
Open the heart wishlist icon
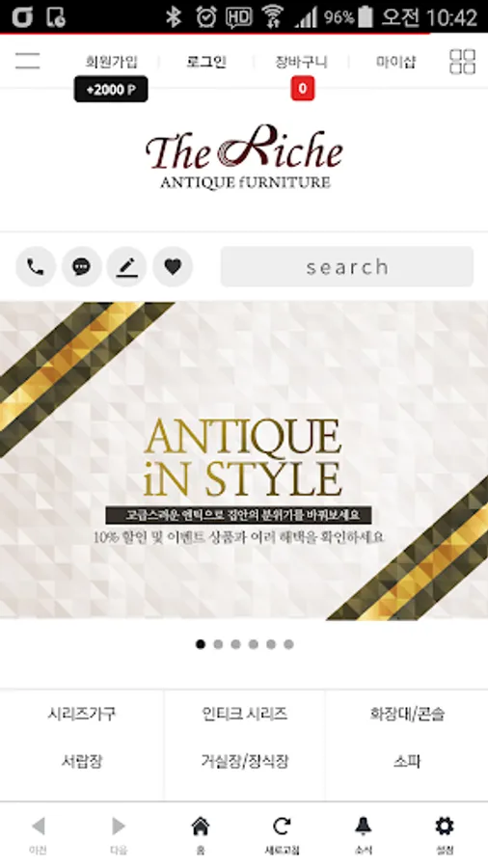[x=173, y=267]
